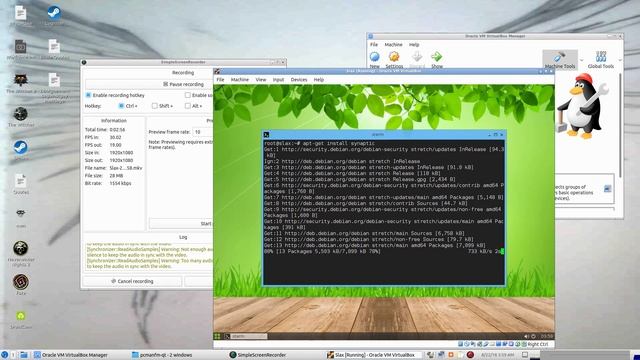Click New in VirtualBox Manager toolbar
The width and height of the screenshot is (640, 360).
374,59
